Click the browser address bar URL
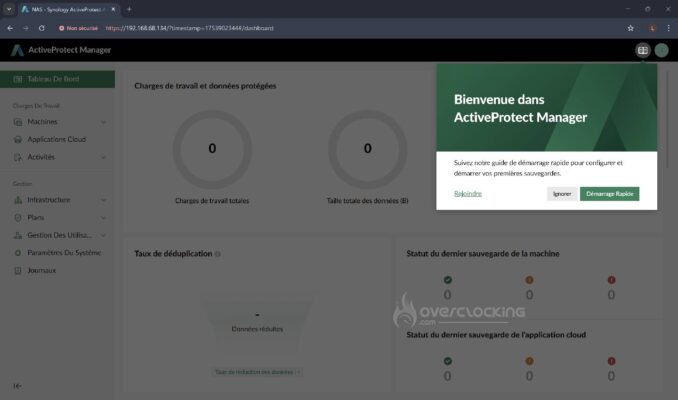This screenshot has width=678, height=400. [x=189, y=28]
